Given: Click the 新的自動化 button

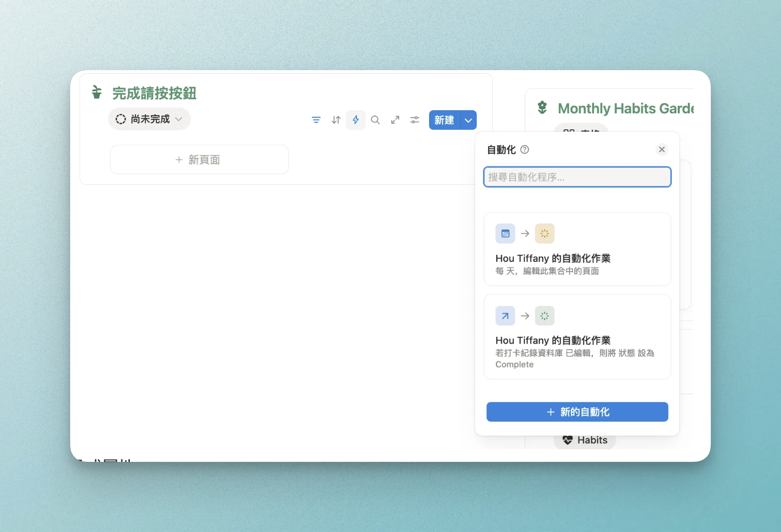Looking at the screenshot, I should point(577,412).
